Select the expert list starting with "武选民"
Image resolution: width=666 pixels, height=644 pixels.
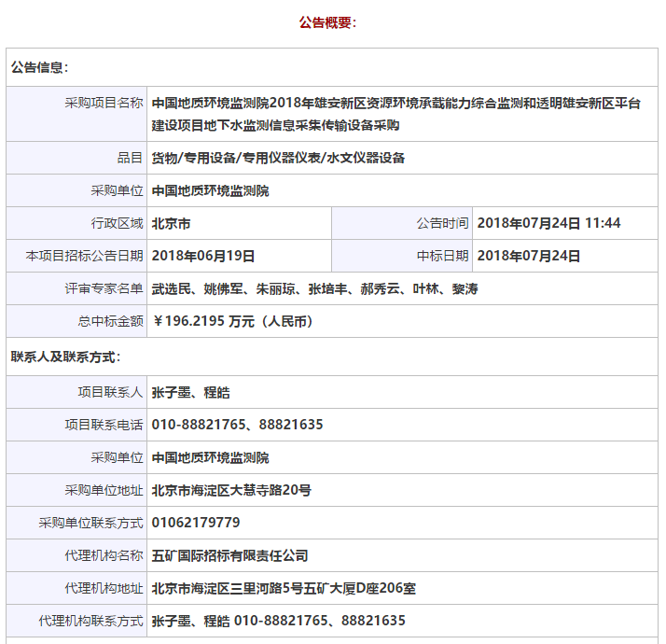[314, 288]
